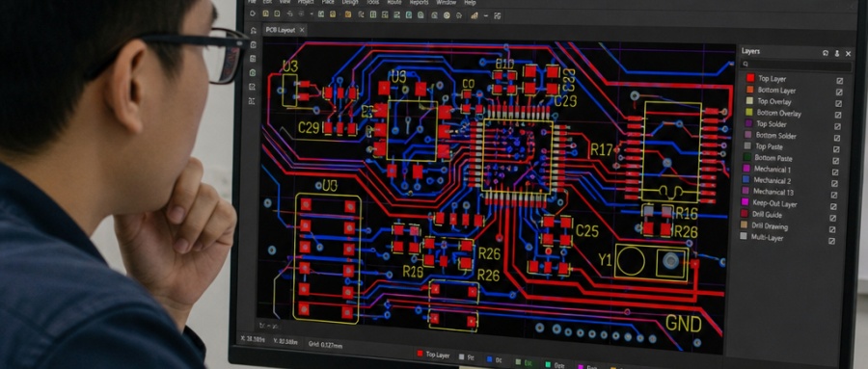
Task: Select the 'Mechanical 13' layer name
Action: pyautogui.click(x=773, y=192)
